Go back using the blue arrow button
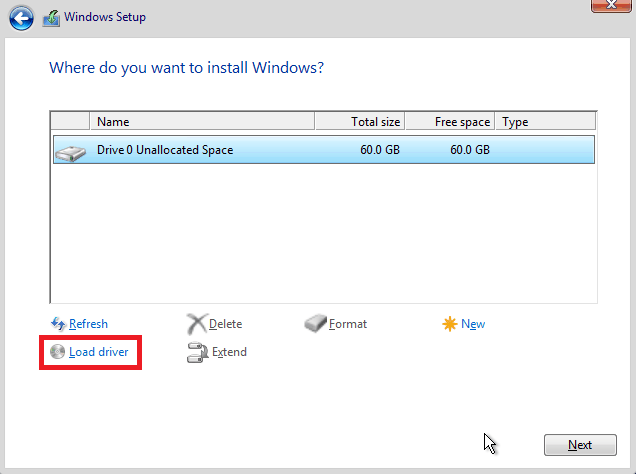636x474 pixels. pos(21,18)
